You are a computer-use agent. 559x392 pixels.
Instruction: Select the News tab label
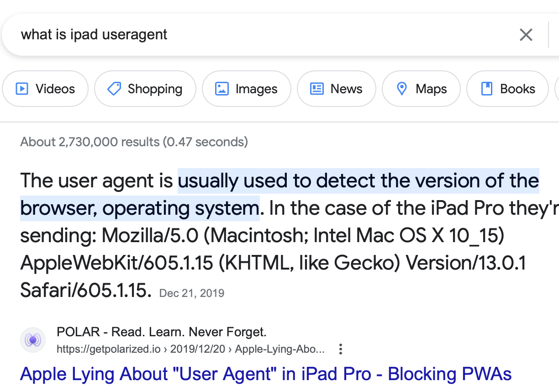click(346, 89)
